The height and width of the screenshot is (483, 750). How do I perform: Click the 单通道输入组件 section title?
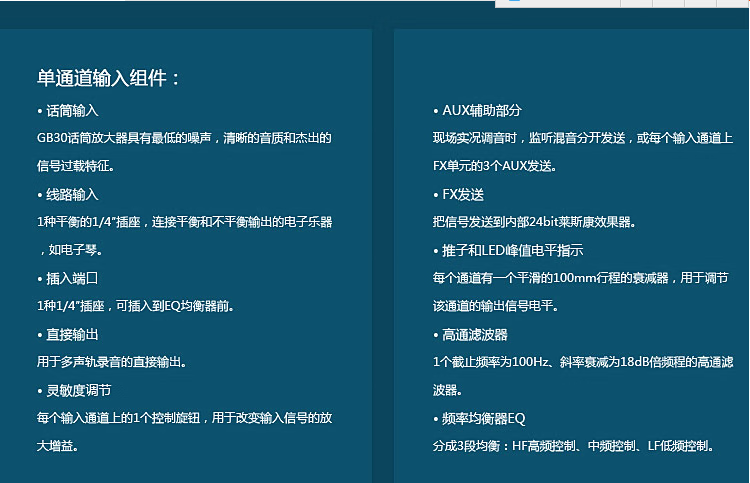[109, 78]
